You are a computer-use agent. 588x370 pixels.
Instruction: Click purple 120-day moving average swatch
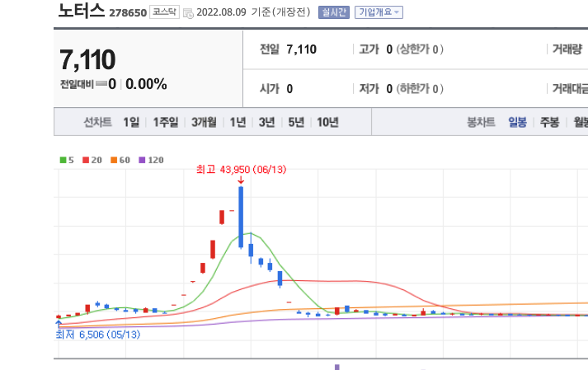142,160
